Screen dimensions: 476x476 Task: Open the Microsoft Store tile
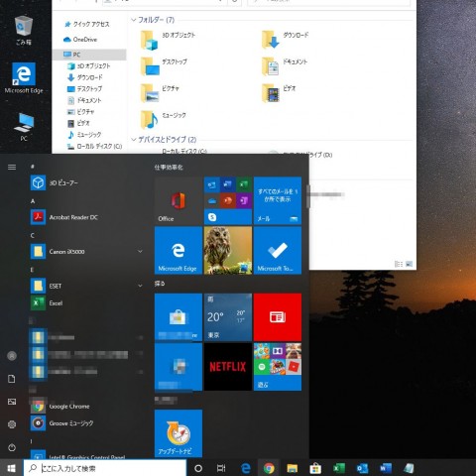click(x=178, y=317)
